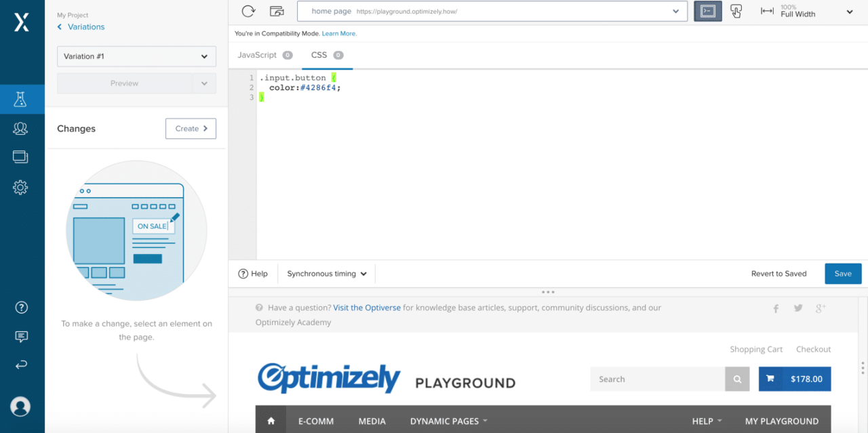The height and width of the screenshot is (433, 868).
Task: Expand the Variation #1 dropdown
Action: point(136,56)
